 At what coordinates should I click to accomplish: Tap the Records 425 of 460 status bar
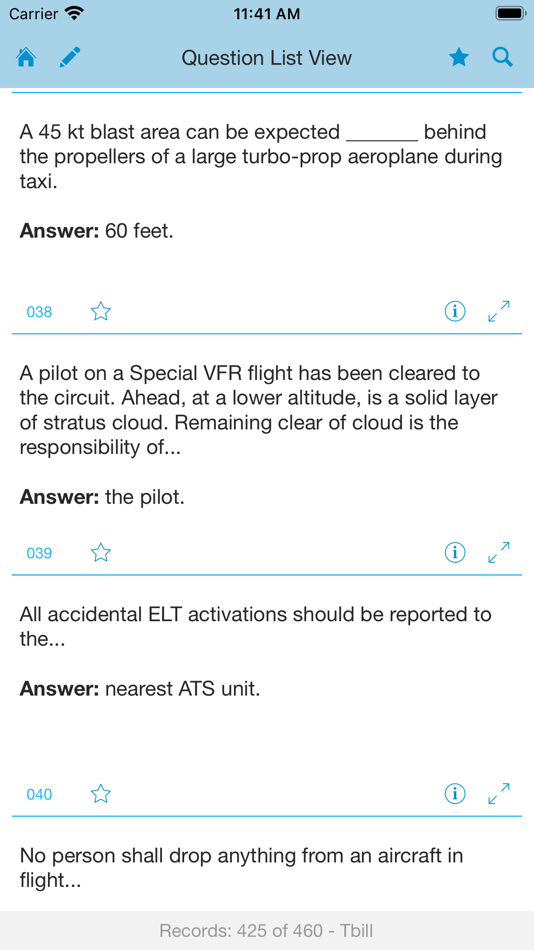(x=267, y=931)
